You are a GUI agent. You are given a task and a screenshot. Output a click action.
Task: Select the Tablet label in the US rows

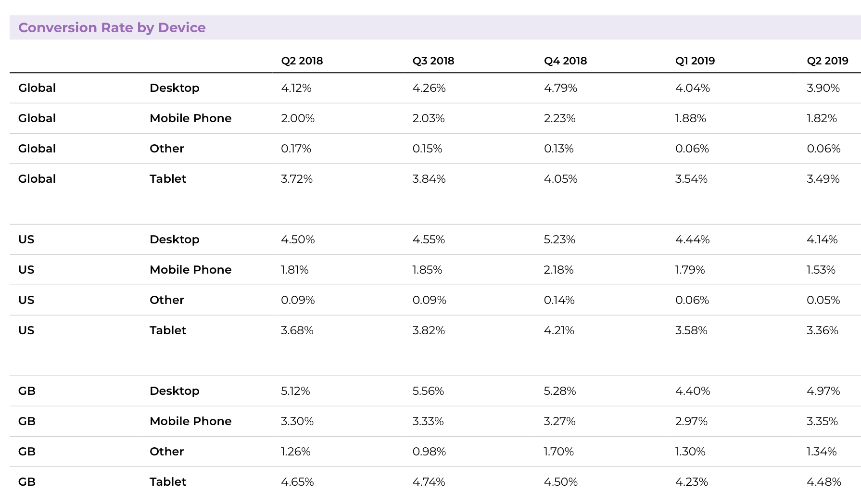click(167, 330)
